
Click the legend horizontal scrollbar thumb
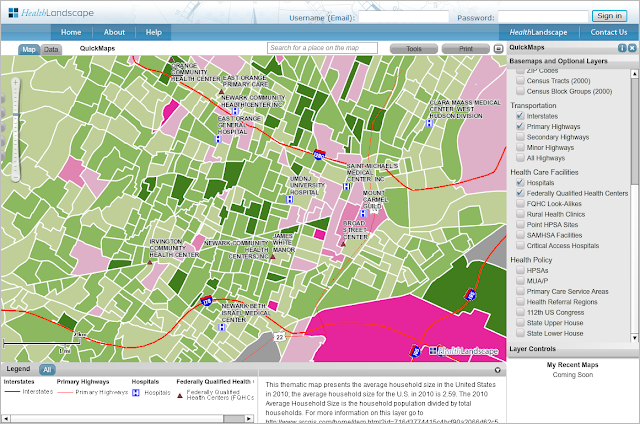pyautogui.click(x=234, y=419)
